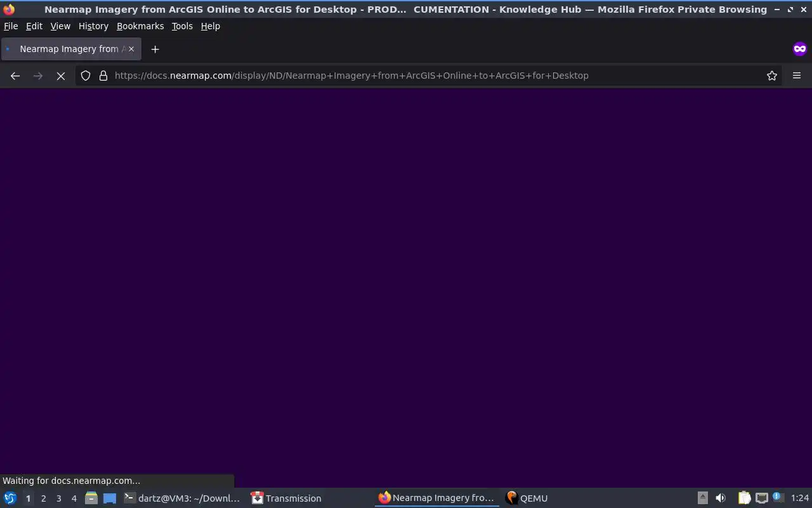Select the Nearmap Imagery browser tab

click(x=70, y=49)
